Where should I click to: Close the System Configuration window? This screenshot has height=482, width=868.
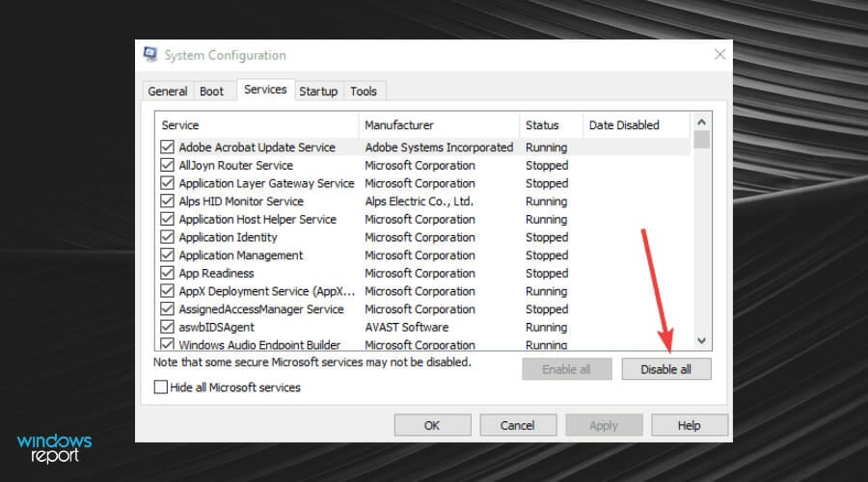pyautogui.click(x=719, y=55)
